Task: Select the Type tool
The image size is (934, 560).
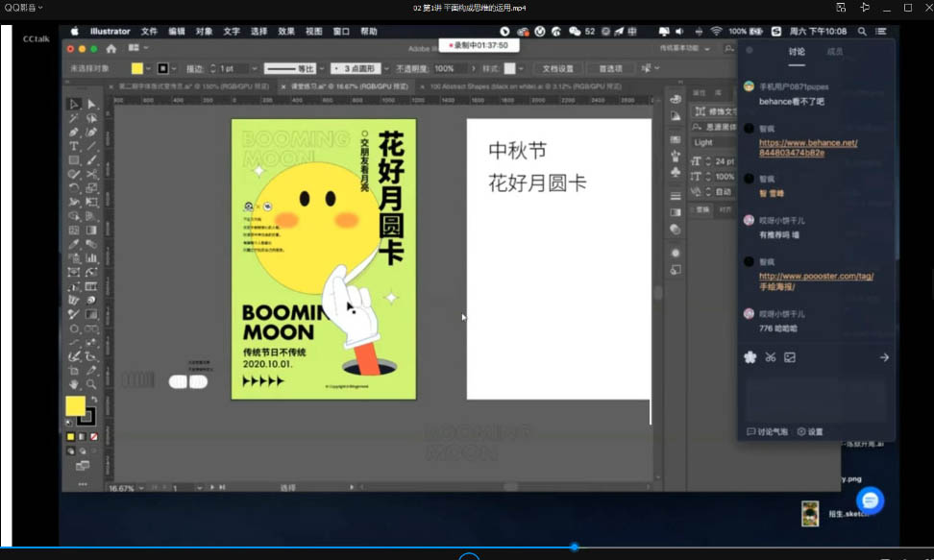Action: click(x=74, y=147)
